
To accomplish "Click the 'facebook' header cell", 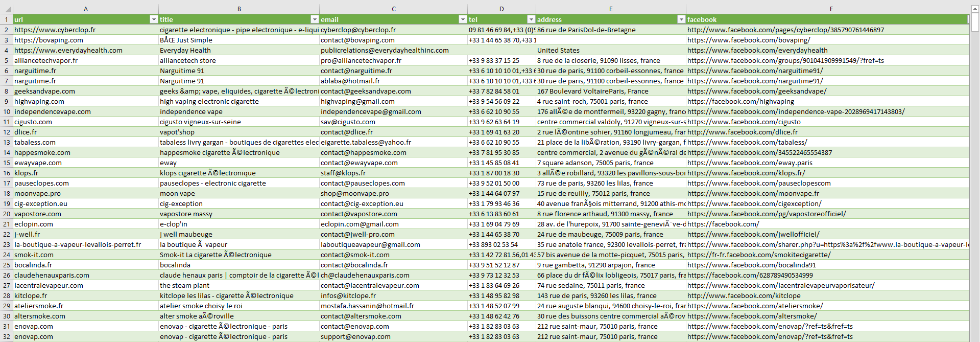I will [x=827, y=19].
